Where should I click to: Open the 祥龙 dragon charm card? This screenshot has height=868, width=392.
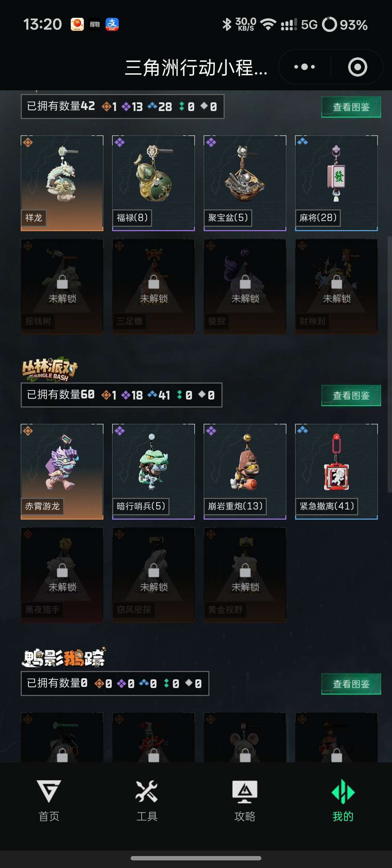click(62, 183)
